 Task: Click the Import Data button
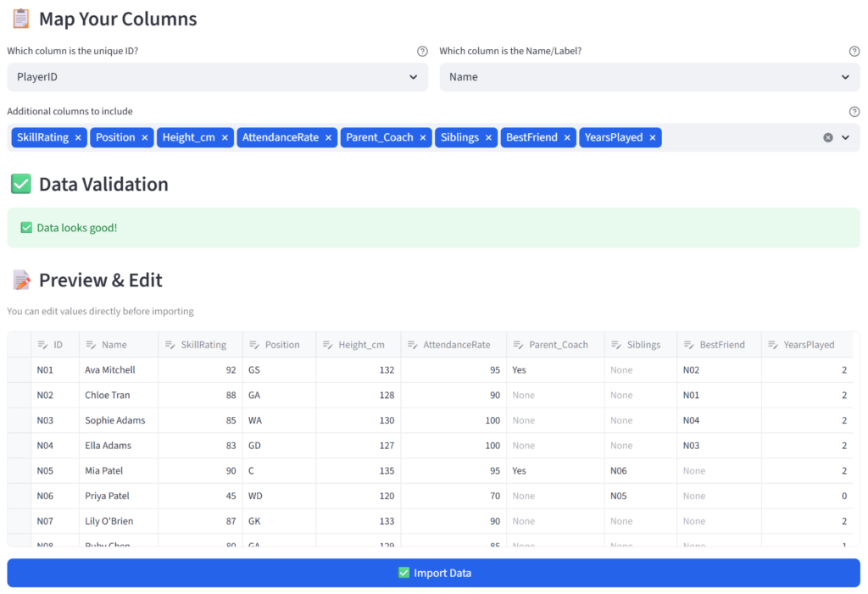433,573
